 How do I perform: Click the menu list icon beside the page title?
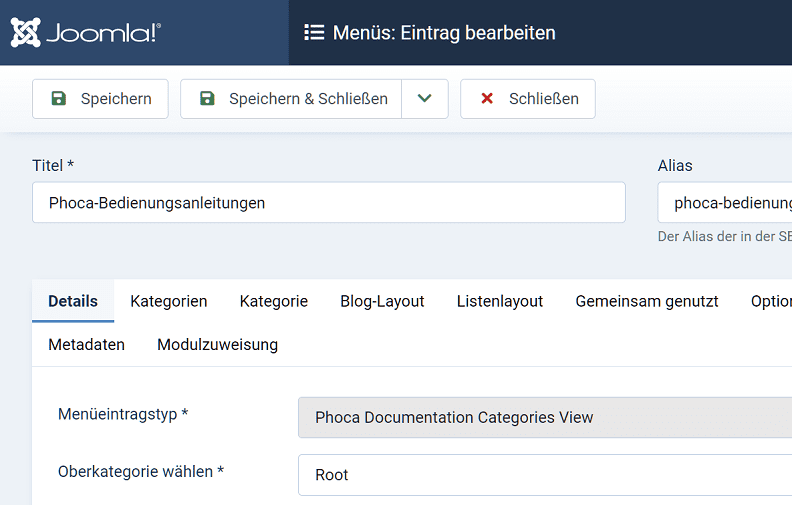coord(314,33)
